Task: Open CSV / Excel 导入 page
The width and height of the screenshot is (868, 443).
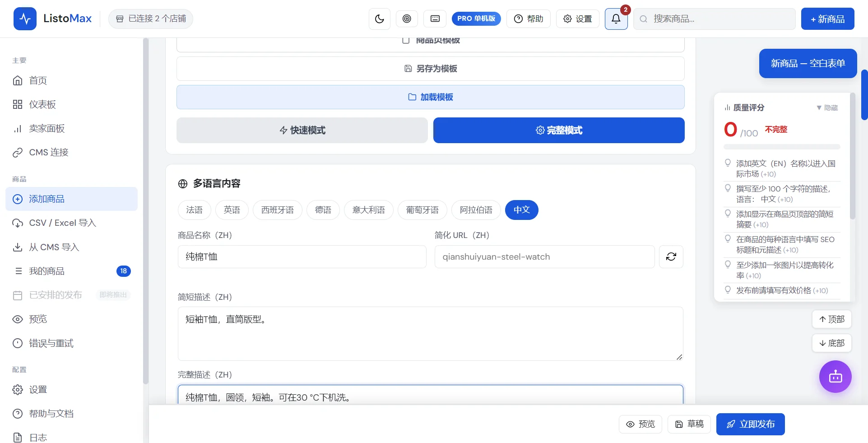Action: (x=71, y=223)
